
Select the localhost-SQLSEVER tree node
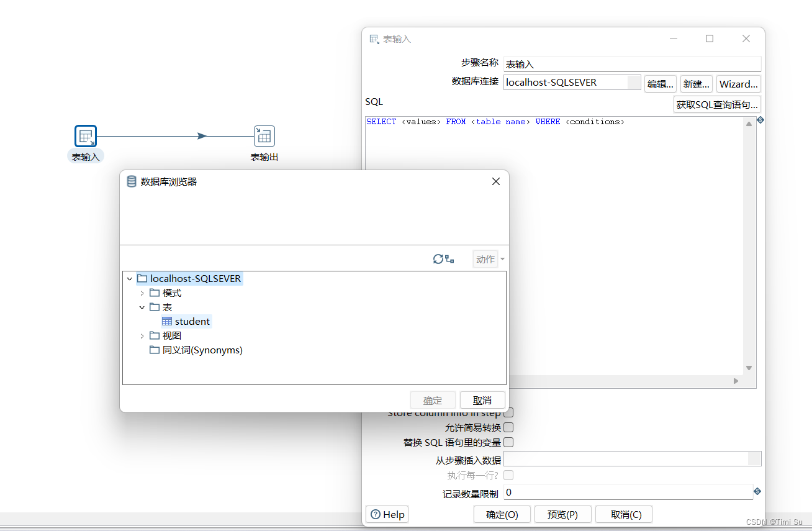tap(189, 278)
